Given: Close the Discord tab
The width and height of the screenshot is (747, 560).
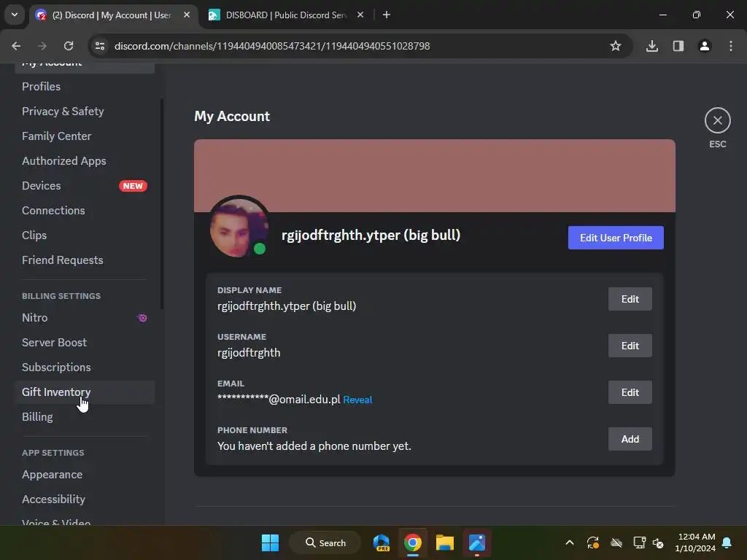Looking at the screenshot, I should pyautogui.click(x=187, y=15).
